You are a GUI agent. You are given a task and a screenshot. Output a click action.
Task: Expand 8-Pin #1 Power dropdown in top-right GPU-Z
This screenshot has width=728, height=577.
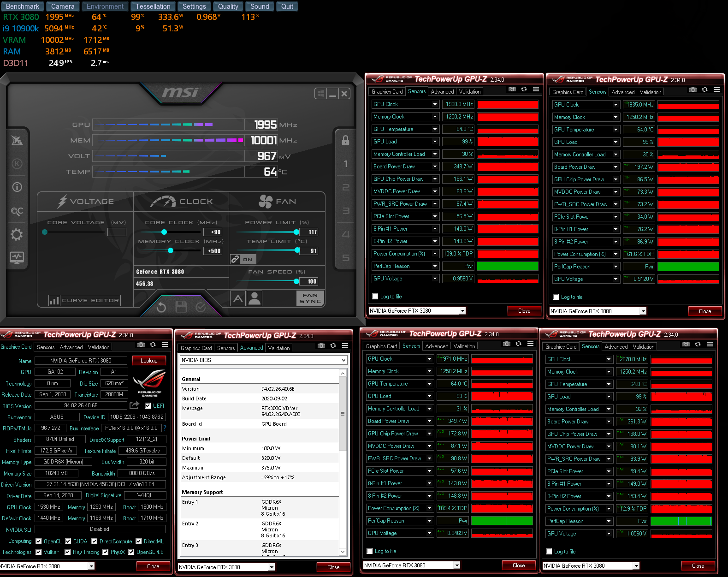[x=616, y=229]
